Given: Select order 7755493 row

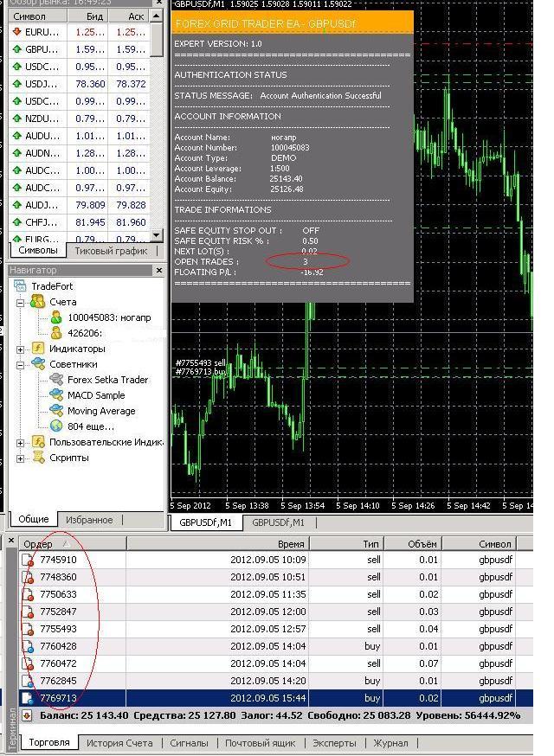Looking at the screenshot, I should coord(276,629).
